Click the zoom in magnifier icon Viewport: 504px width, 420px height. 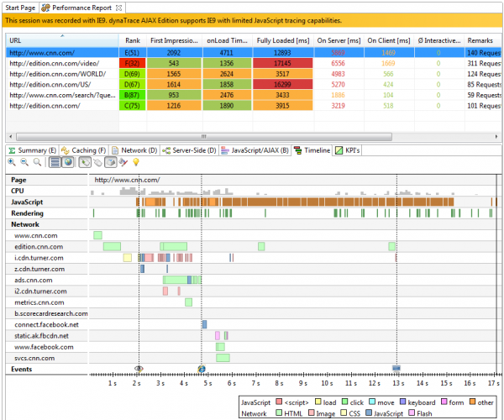(12, 162)
